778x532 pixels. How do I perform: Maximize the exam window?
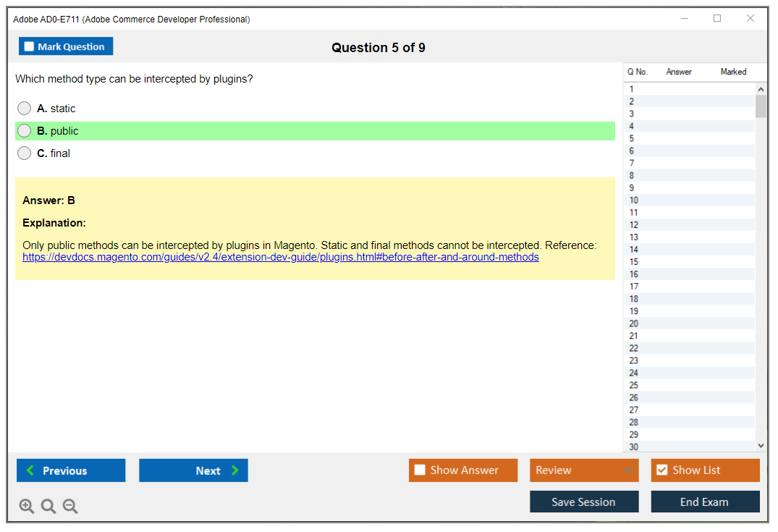[x=717, y=19]
